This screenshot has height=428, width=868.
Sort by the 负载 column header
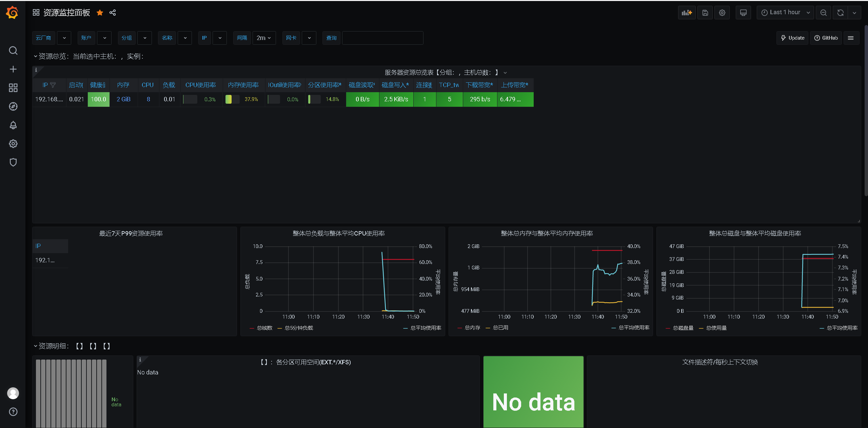tap(169, 85)
